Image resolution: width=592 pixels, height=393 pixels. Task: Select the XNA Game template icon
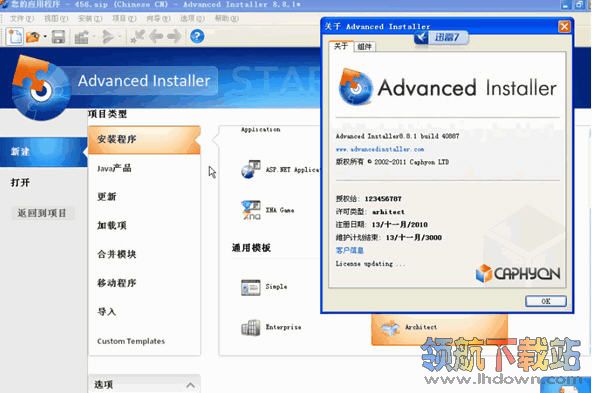coord(250,210)
